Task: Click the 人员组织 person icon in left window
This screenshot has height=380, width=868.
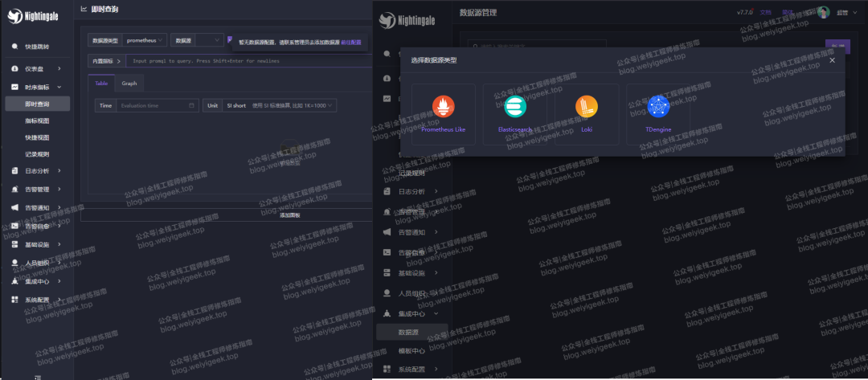Action: tap(15, 263)
